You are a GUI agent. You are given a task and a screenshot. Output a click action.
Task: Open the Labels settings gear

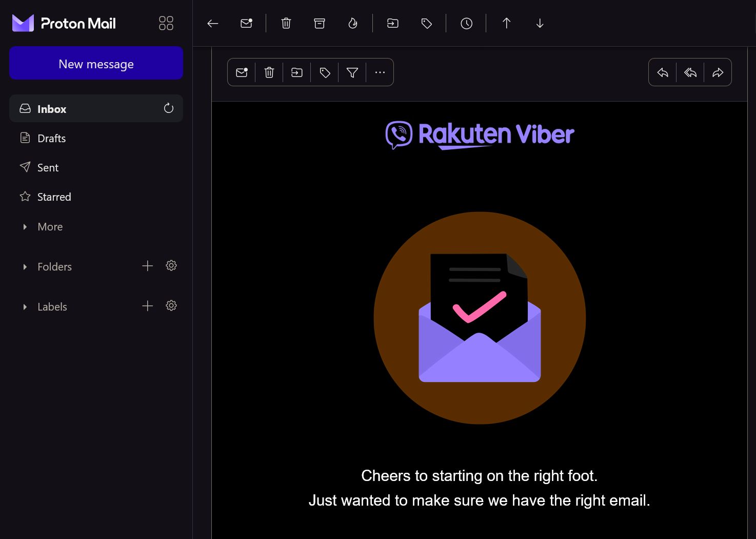(171, 305)
